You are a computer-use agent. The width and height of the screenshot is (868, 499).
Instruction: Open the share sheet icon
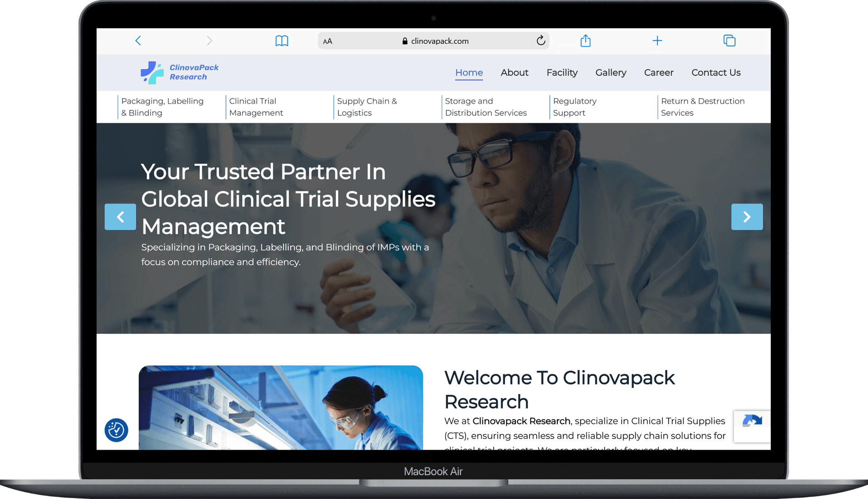click(585, 41)
